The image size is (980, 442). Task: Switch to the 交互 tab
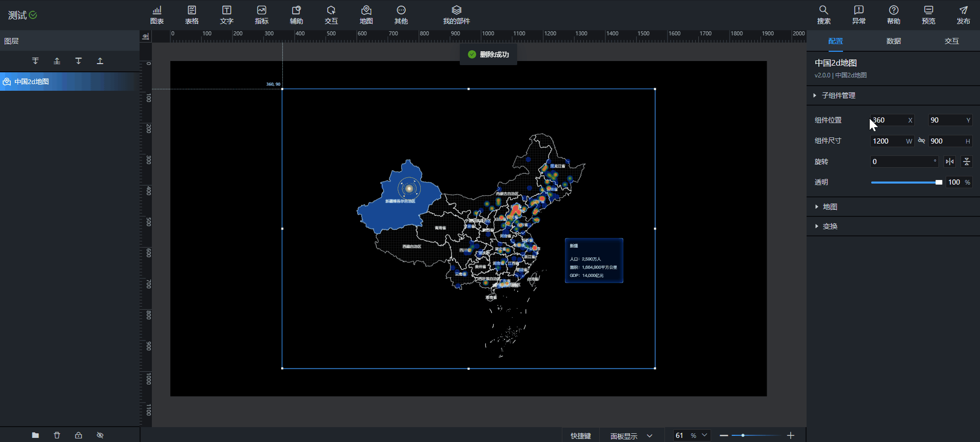tap(951, 41)
